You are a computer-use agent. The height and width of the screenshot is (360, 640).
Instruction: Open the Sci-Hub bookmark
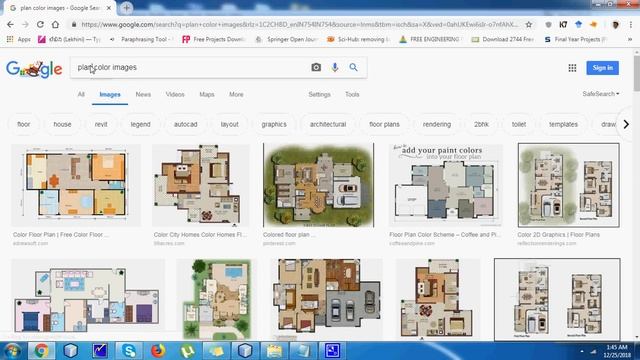(359, 39)
